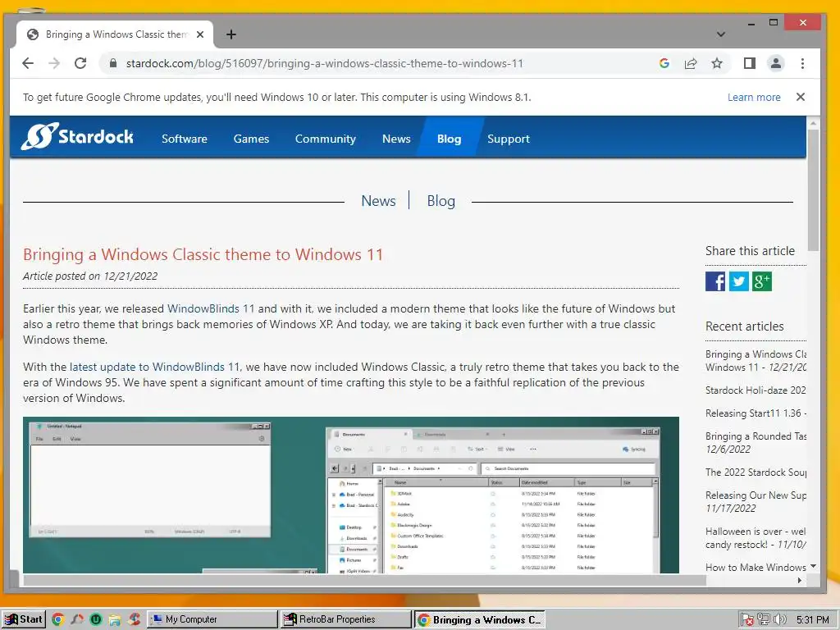
Task: Click the network tray icon
Action: pyautogui.click(x=764, y=619)
